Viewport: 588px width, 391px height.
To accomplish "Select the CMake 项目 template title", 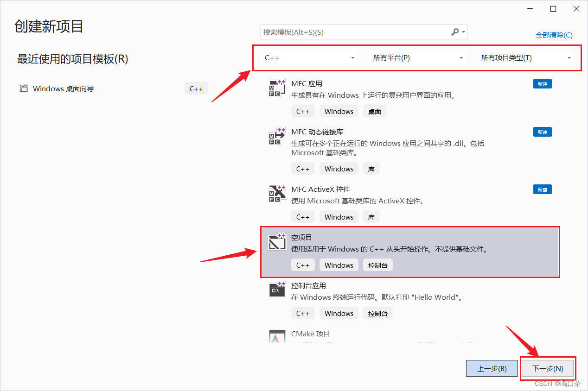I will [x=310, y=334].
